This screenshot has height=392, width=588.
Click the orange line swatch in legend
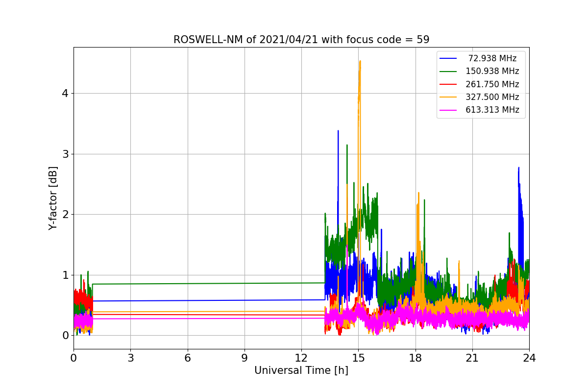click(448, 97)
